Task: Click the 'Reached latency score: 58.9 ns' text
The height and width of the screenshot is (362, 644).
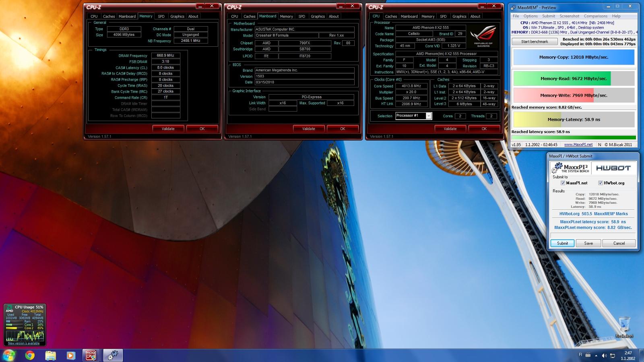Action: pos(541,132)
